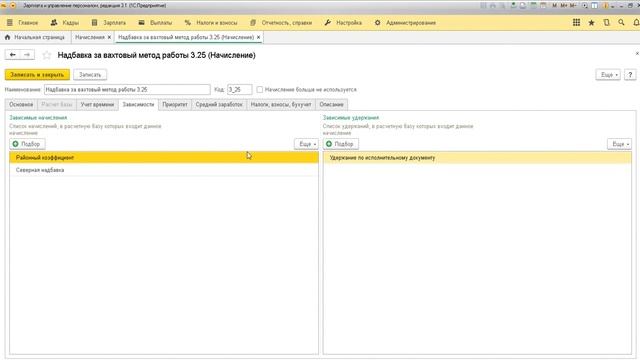Switch to Налоги, взносы, бухучет tab
The width and height of the screenshot is (640, 360).
pyautogui.click(x=281, y=104)
